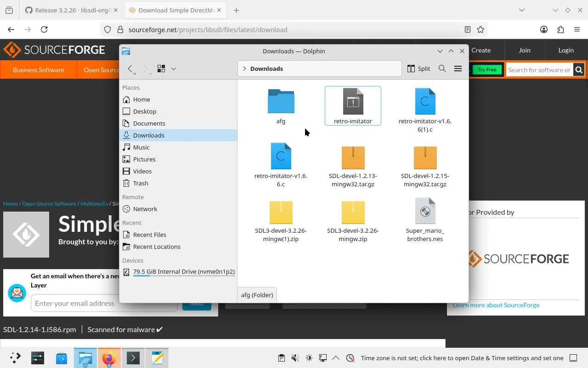Viewport: 588px width, 368px height.
Task: Show Recent Files in Dolphin
Action: (x=179, y=235)
